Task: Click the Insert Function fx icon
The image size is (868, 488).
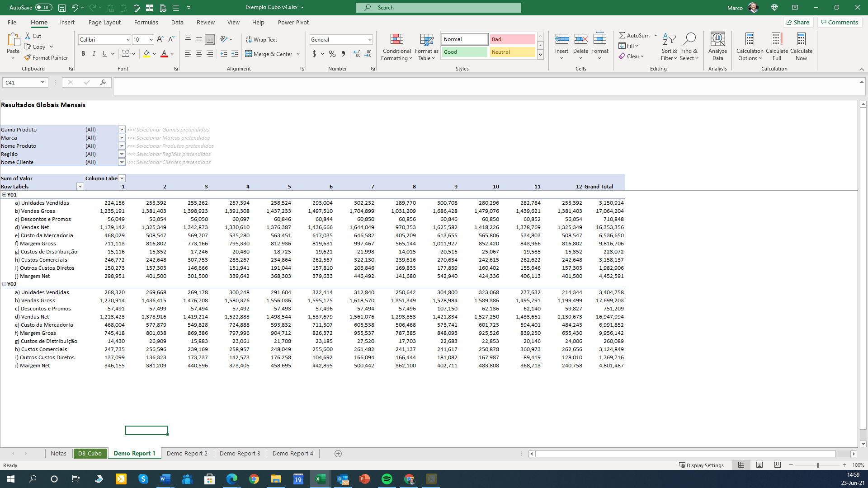Action: point(103,82)
